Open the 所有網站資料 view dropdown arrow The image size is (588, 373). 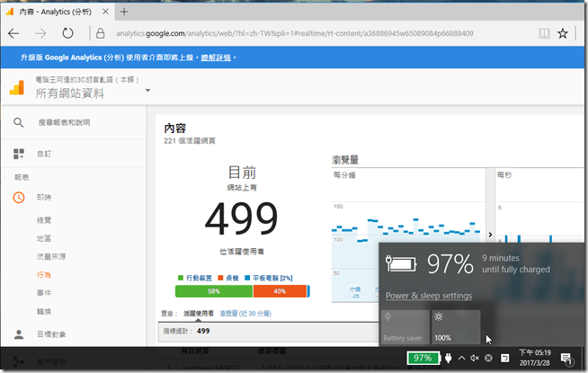(147, 91)
